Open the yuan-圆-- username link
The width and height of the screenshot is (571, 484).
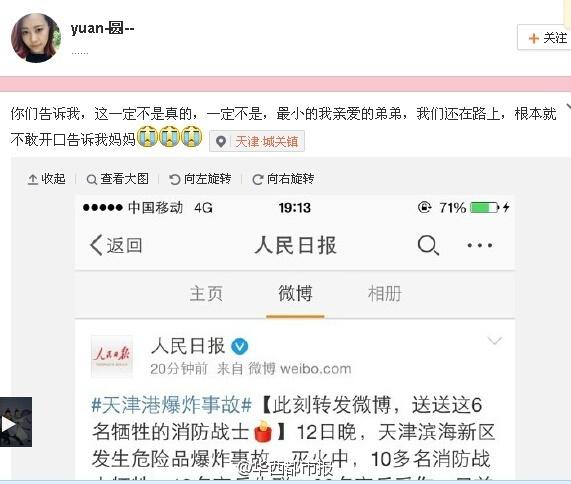[x=102, y=28]
